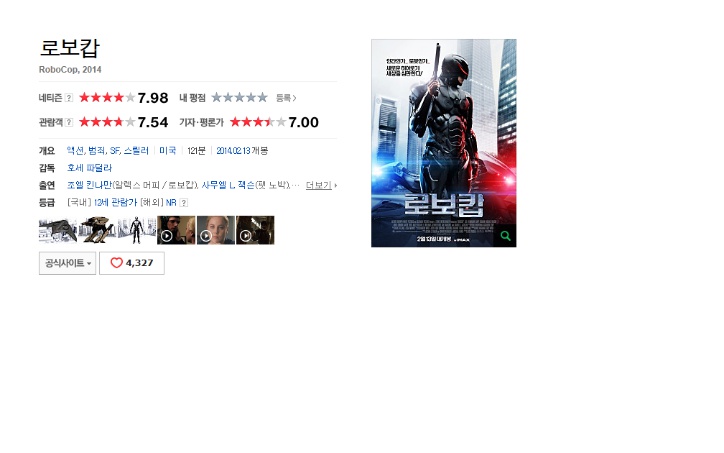Click the 등록 rating submit link
The image size is (724, 453).
coord(286,98)
